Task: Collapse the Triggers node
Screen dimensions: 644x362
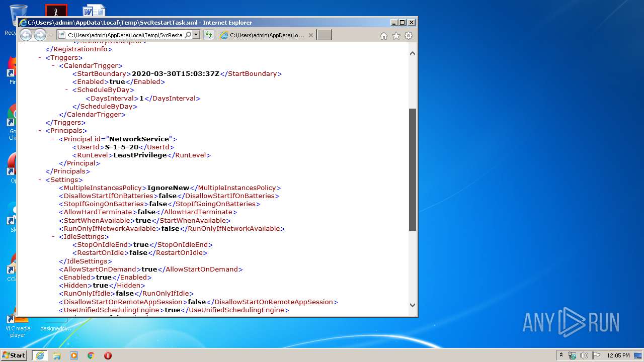Action: click(x=40, y=58)
